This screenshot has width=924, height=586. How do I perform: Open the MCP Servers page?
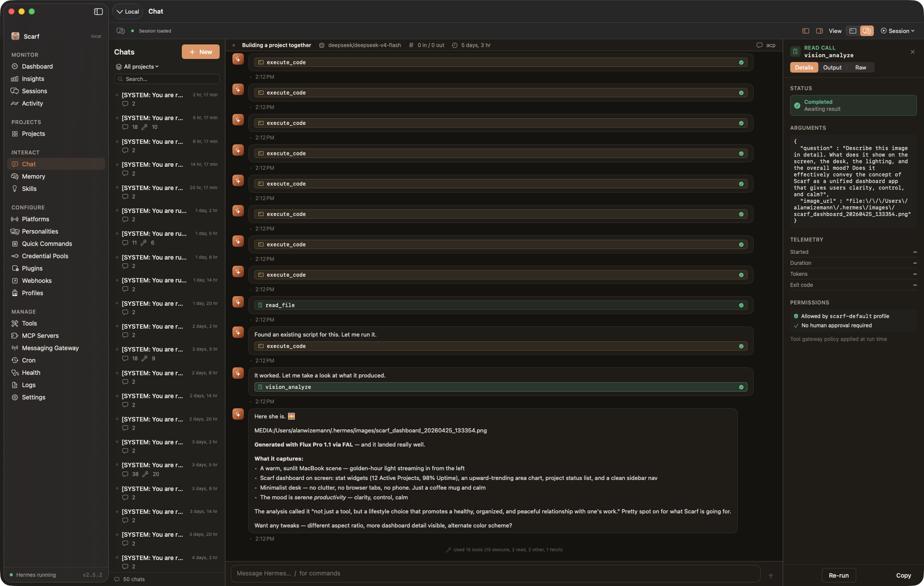coord(40,336)
